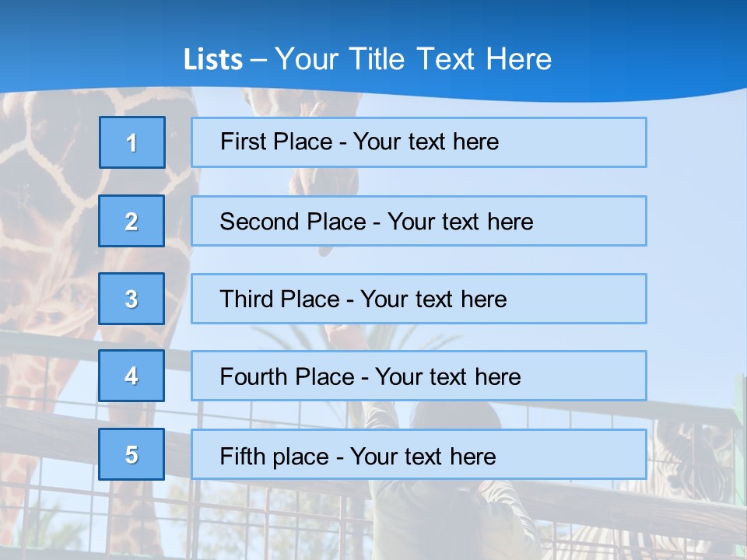Click the number 5 square

click(x=132, y=454)
